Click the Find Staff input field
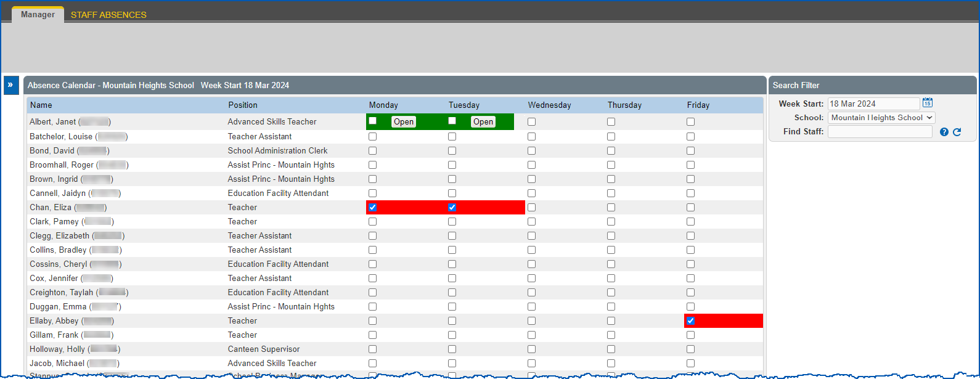The image size is (980, 379). [880, 132]
